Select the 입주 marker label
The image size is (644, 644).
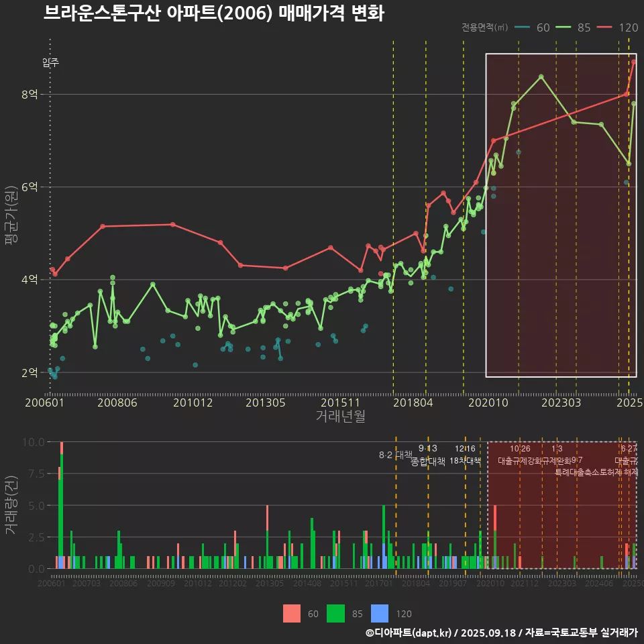(x=50, y=62)
